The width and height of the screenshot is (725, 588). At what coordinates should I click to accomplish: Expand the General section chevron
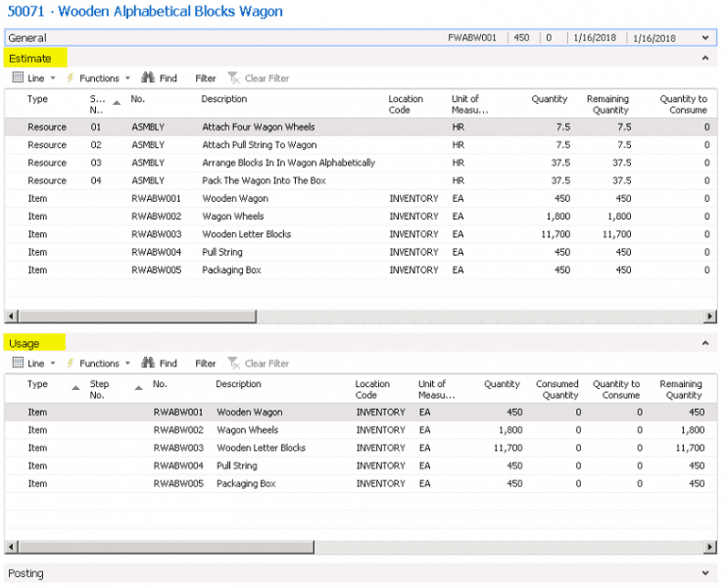click(705, 38)
